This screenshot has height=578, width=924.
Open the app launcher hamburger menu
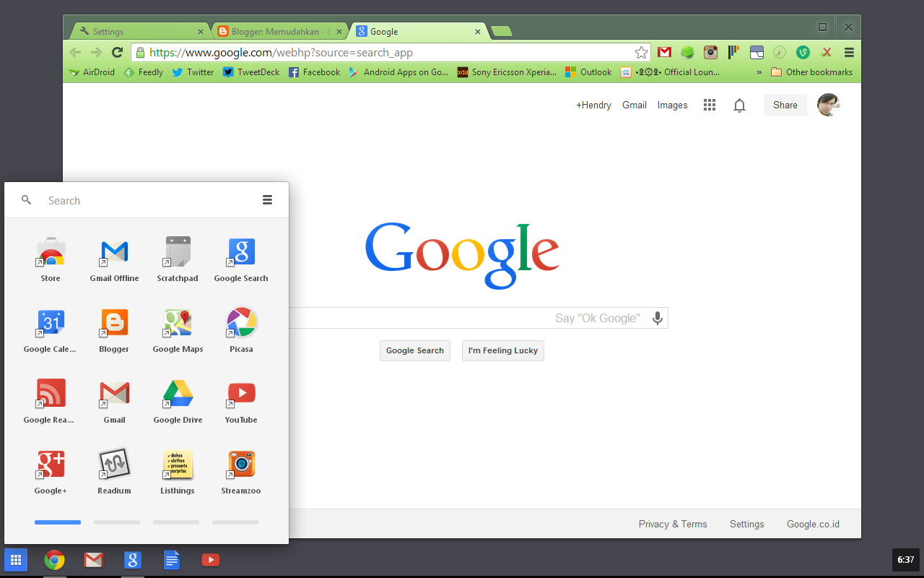tap(267, 200)
